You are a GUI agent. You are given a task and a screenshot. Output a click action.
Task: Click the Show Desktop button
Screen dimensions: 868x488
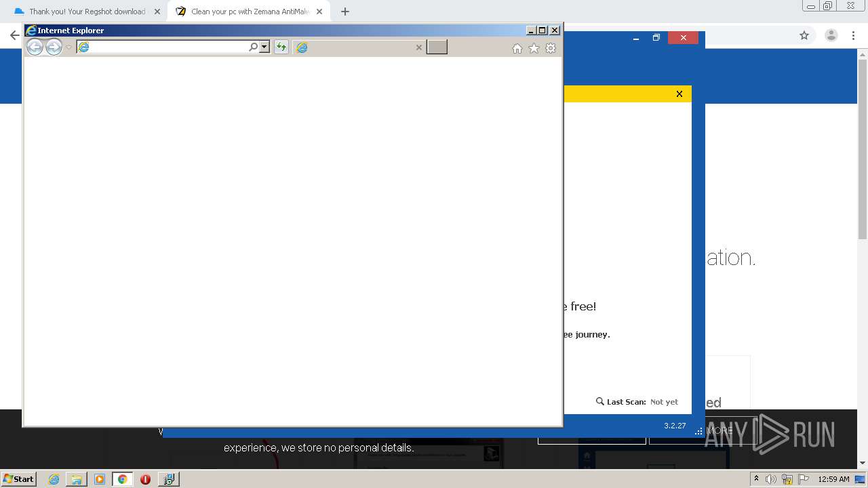[x=861, y=479]
